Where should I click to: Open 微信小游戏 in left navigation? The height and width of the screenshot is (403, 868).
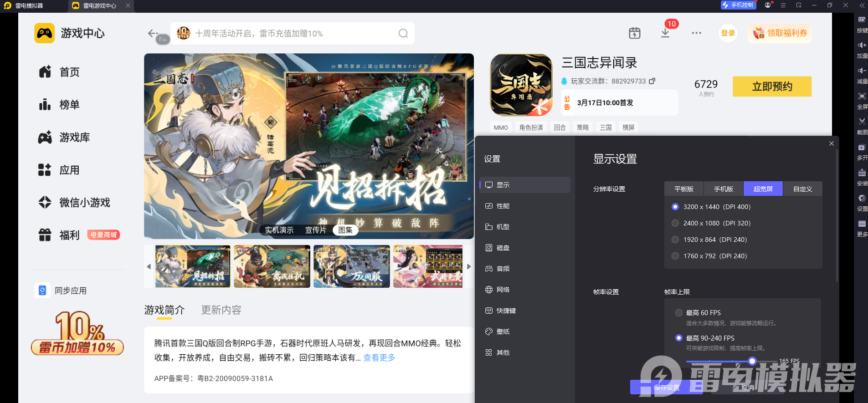click(74, 203)
